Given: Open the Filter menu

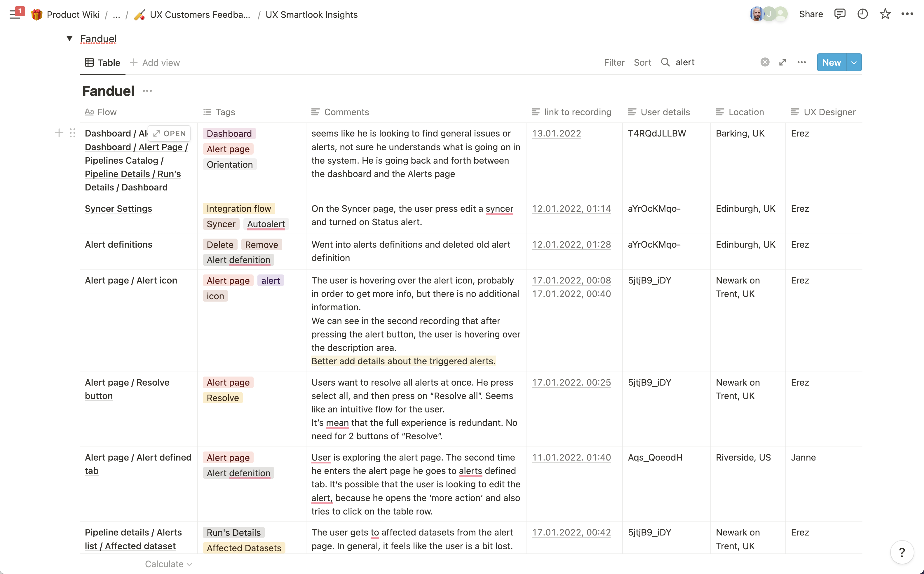Looking at the screenshot, I should [x=614, y=62].
